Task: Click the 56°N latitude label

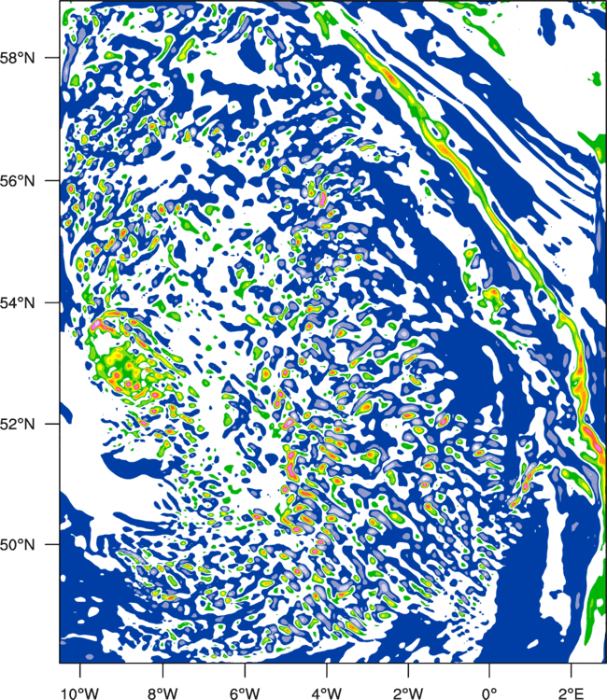Action: [18, 181]
